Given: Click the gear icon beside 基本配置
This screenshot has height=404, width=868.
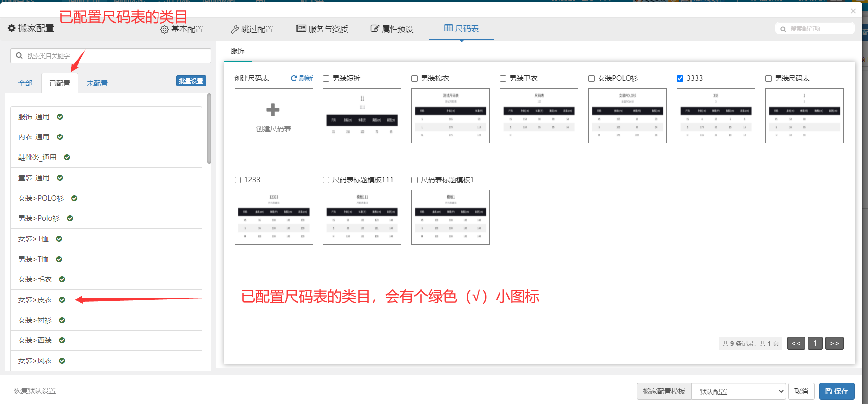Looking at the screenshot, I should tap(164, 30).
